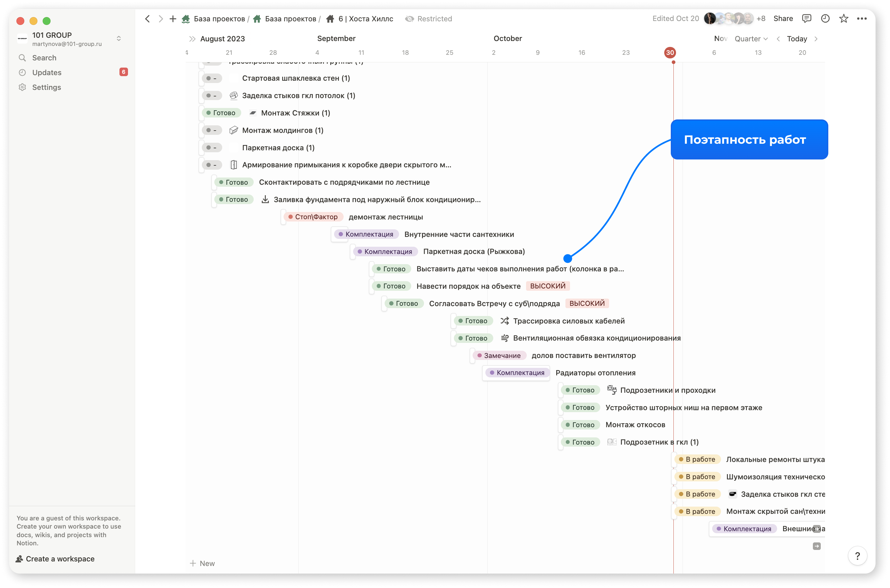The width and height of the screenshot is (890, 588).
Task: Click Create a workspace link
Action: [x=60, y=559]
